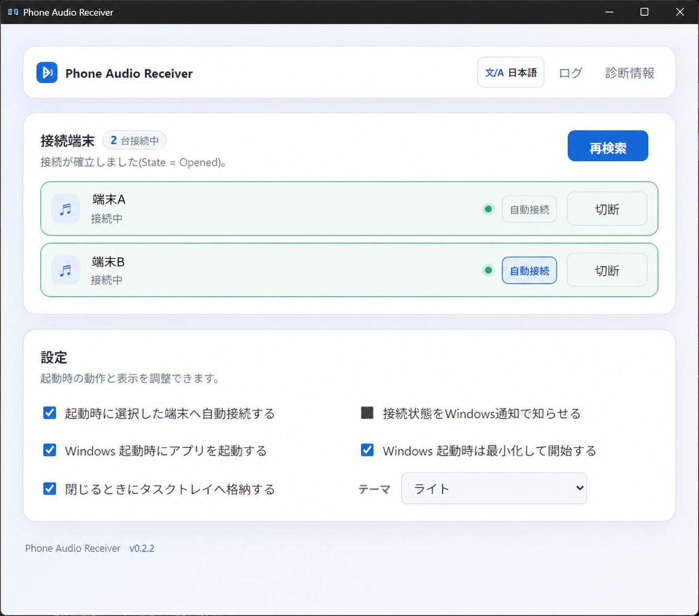Click the Phone Audio Receiver logo icon

47,73
